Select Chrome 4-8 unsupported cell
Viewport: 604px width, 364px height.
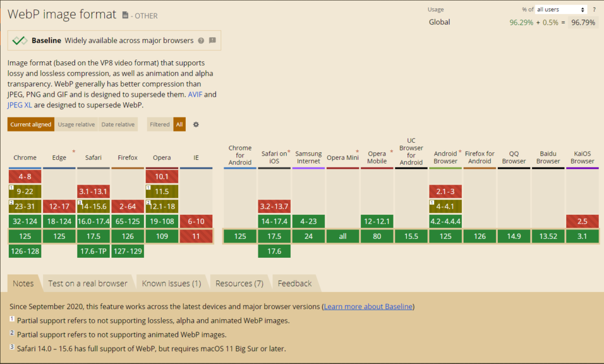(x=25, y=176)
